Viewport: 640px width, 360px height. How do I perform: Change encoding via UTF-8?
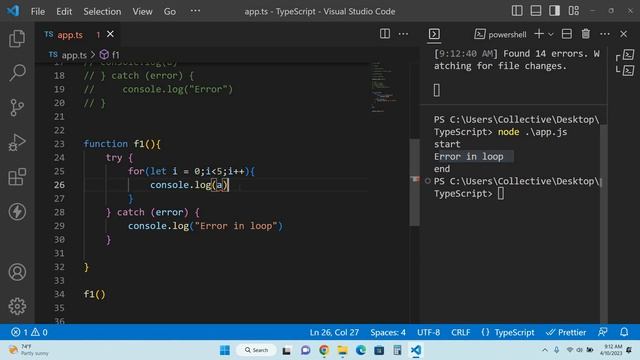(x=428, y=332)
